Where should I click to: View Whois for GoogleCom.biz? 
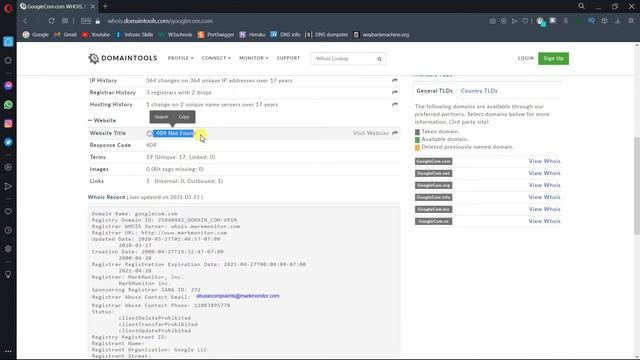coord(544,209)
